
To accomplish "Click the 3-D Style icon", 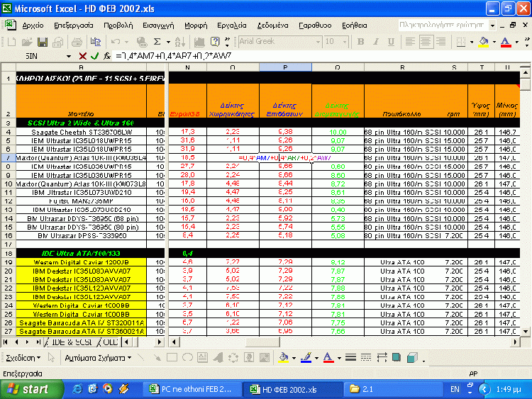I will (x=412, y=358).
